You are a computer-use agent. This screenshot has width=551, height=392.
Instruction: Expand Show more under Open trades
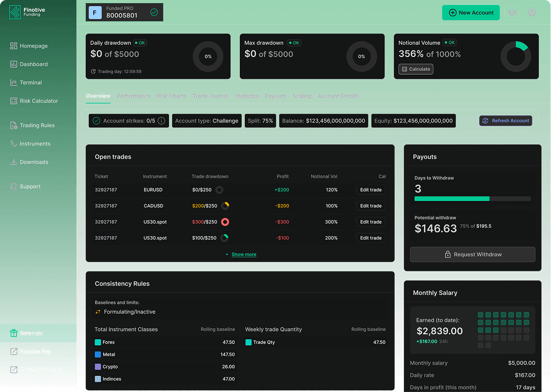pos(243,254)
